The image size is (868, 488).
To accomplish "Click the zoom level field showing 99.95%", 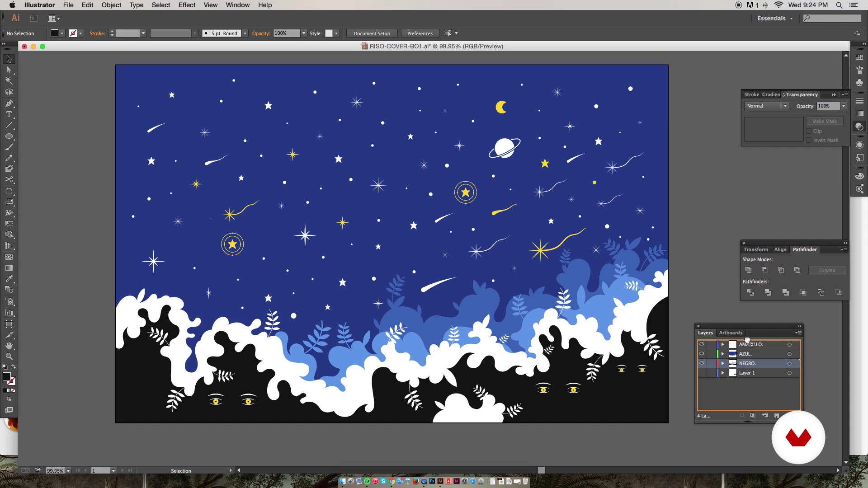I will [55, 470].
